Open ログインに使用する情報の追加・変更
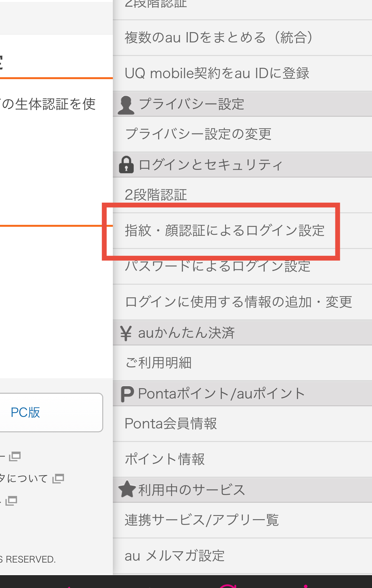372x588 pixels. pyautogui.click(x=238, y=302)
